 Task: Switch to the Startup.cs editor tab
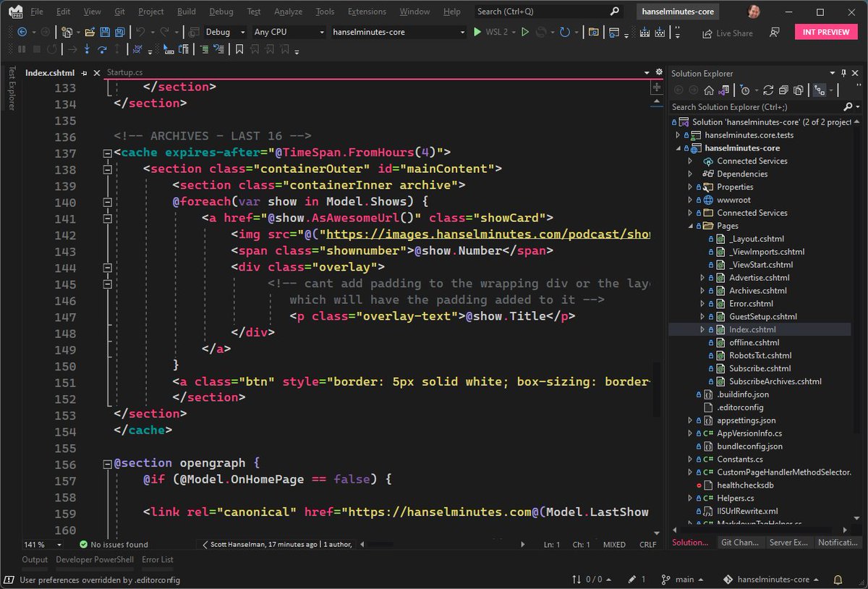[x=125, y=73]
